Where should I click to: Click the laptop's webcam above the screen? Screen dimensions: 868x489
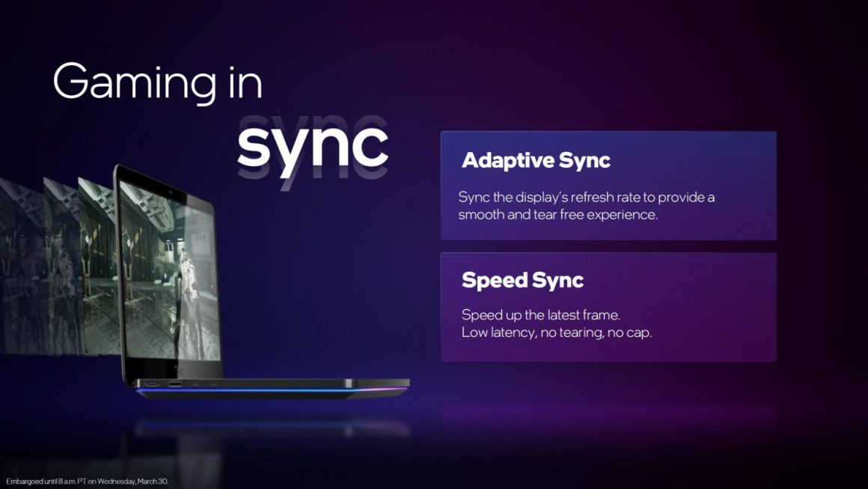(x=173, y=194)
